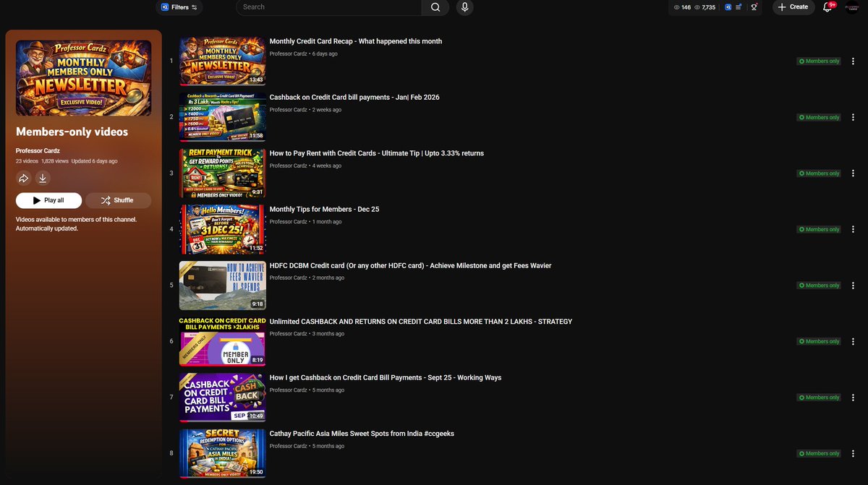868x485 pixels.
Task: Open the Secret Redemption Options 19:50 thumbnail
Action: 222,453
